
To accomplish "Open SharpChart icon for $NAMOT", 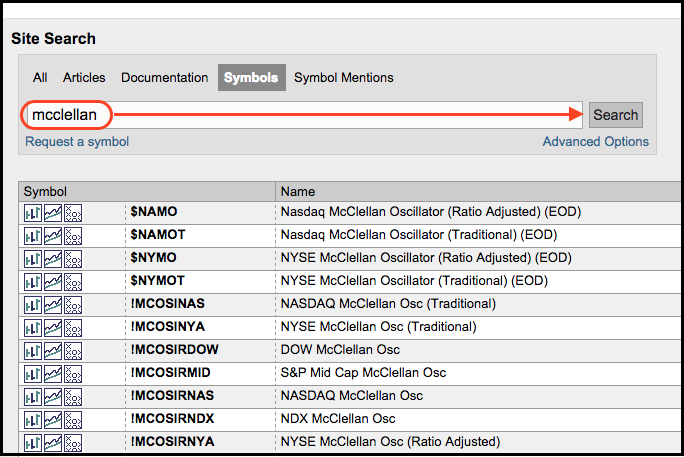I will (33, 236).
